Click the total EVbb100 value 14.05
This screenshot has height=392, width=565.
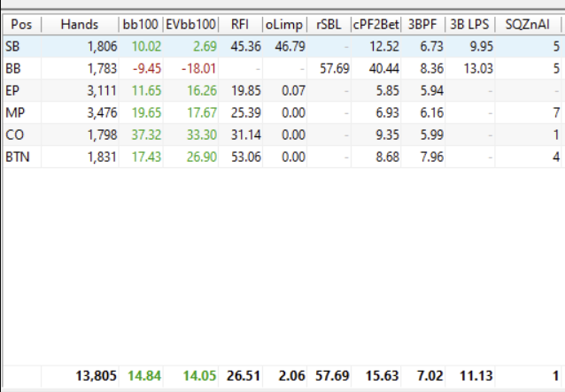(x=199, y=376)
